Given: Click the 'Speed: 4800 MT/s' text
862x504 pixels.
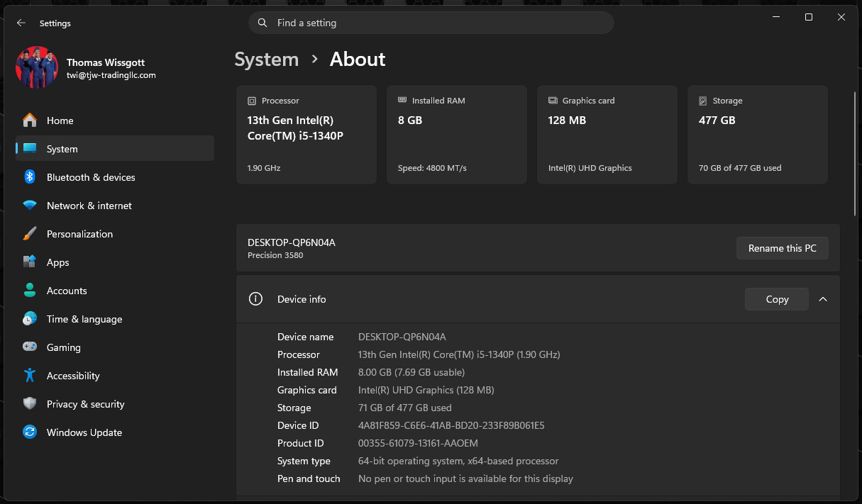Looking at the screenshot, I should click(432, 168).
